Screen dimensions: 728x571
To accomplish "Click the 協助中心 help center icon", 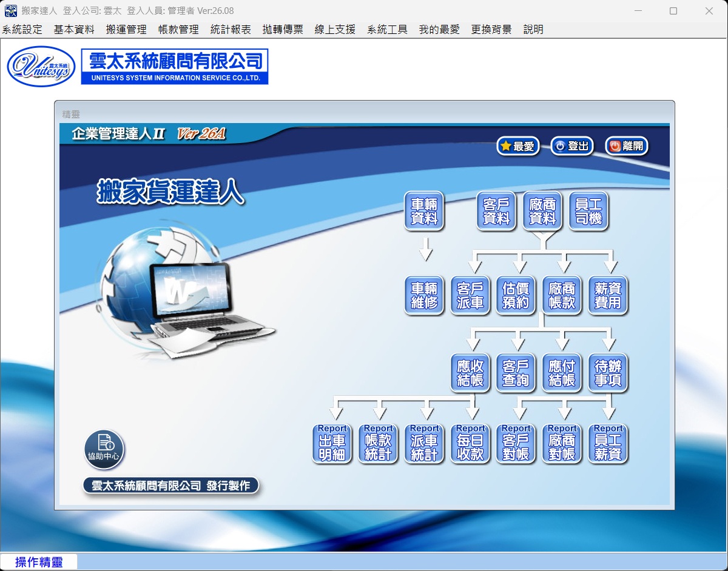I will point(104,449).
